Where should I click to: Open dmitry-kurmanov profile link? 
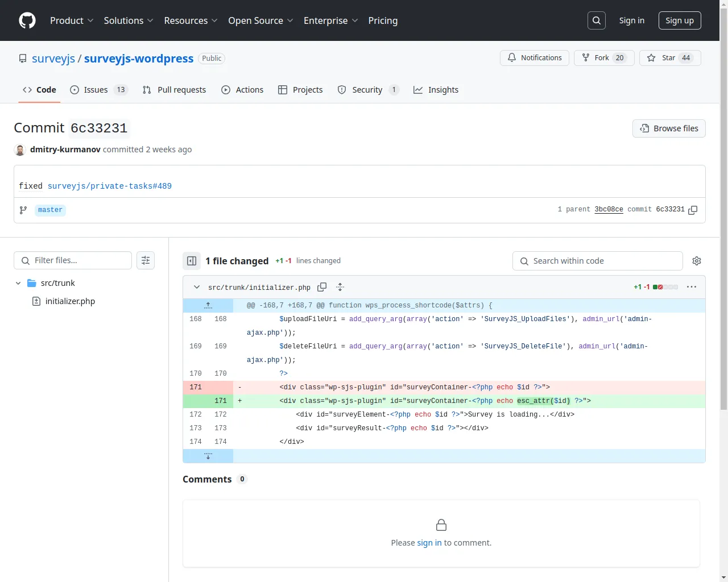(65, 149)
